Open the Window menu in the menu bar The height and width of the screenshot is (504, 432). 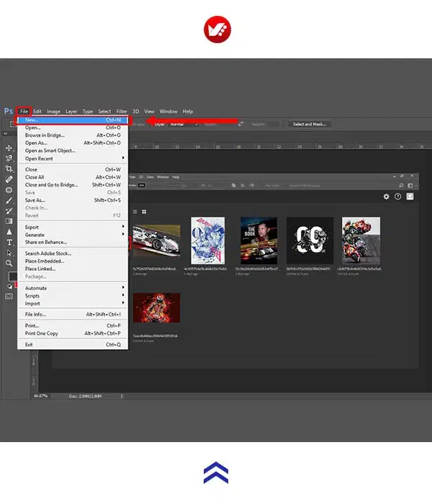tap(168, 112)
